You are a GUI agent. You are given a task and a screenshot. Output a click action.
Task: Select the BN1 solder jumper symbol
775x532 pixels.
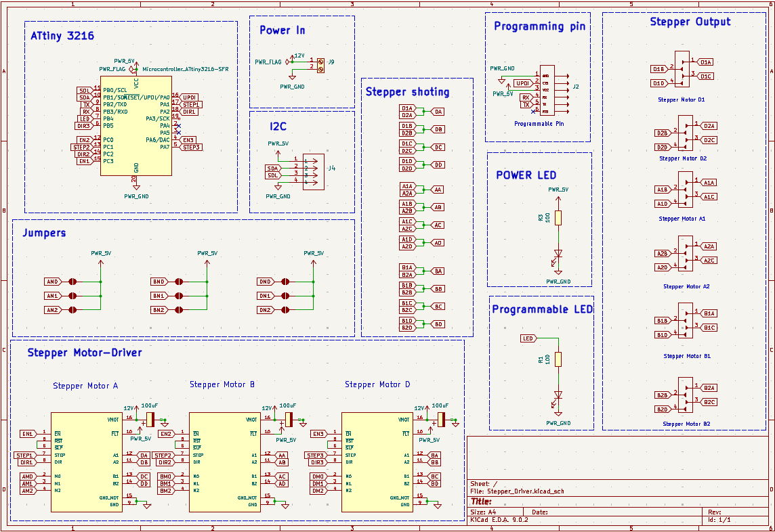click(179, 296)
